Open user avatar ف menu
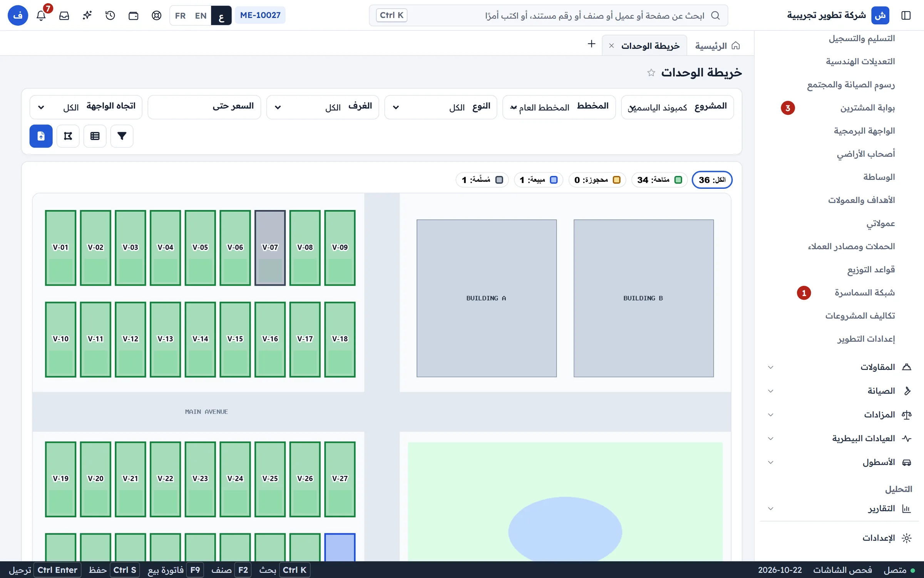 [x=18, y=15]
